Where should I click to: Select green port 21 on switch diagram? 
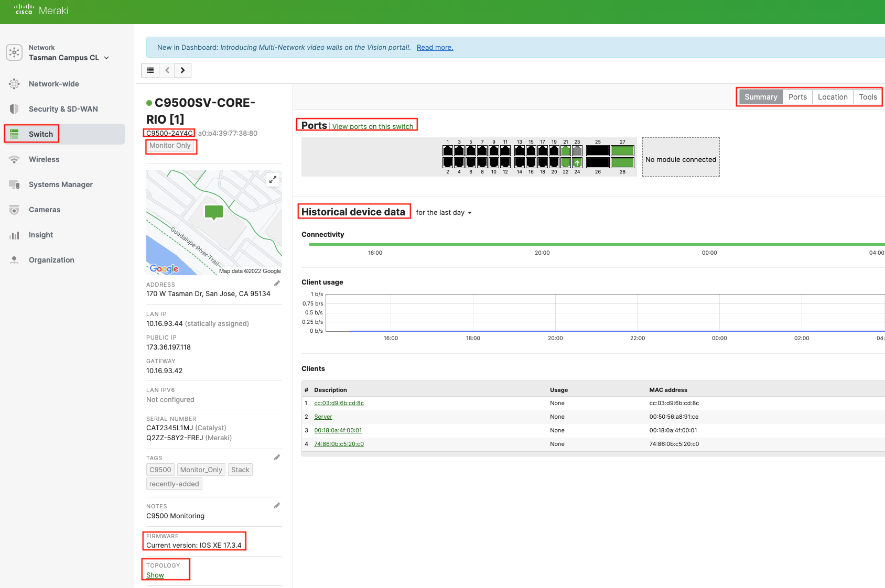pyautogui.click(x=566, y=151)
